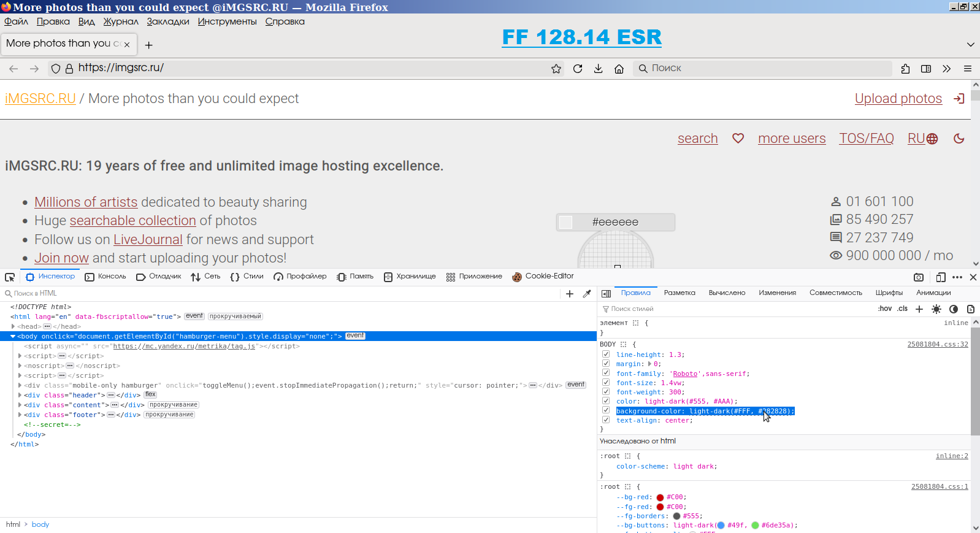This screenshot has width=980, height=533.
Task: Open favorites heart icon on page
Action: (738, 139)
